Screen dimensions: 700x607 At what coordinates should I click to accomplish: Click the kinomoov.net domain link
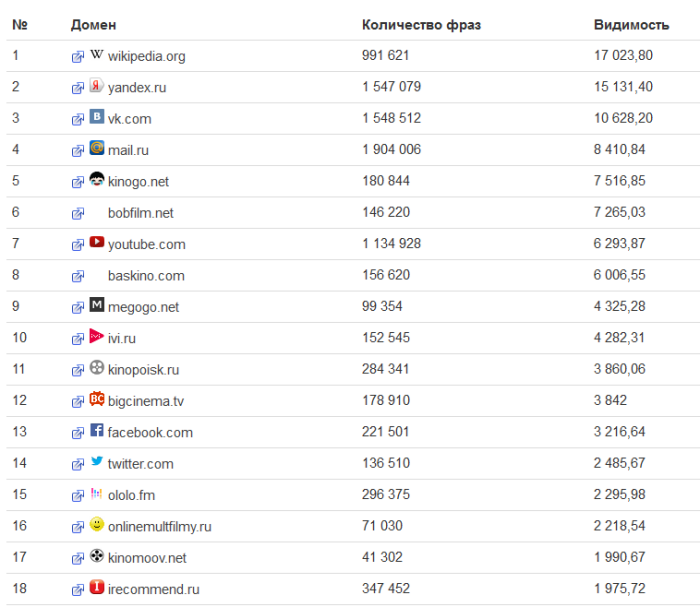(147, 559)
